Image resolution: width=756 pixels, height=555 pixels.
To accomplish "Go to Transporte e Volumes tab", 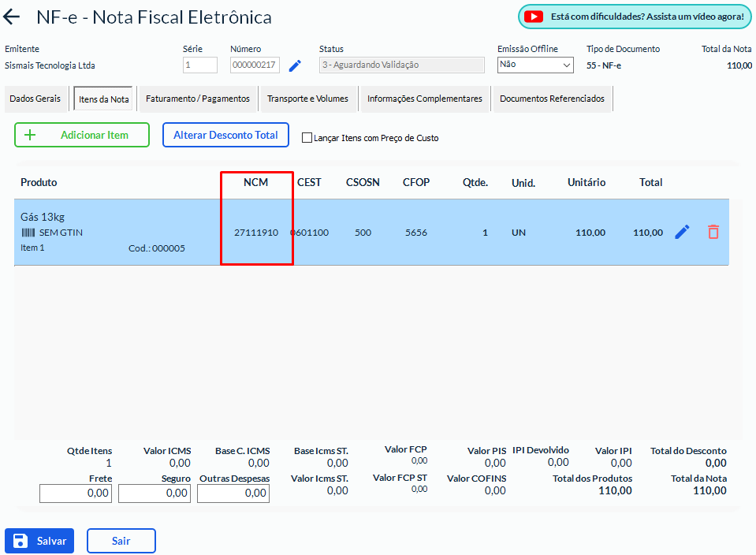I will (x=307, y=99).
